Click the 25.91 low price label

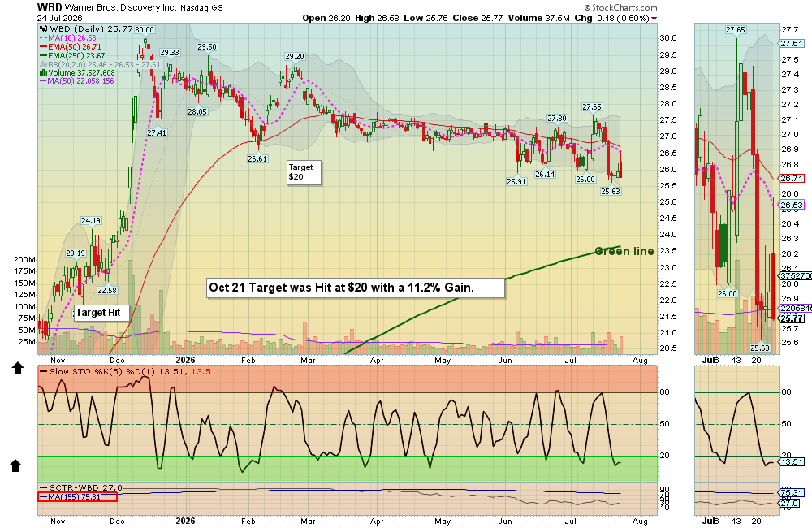pos(516,181)
